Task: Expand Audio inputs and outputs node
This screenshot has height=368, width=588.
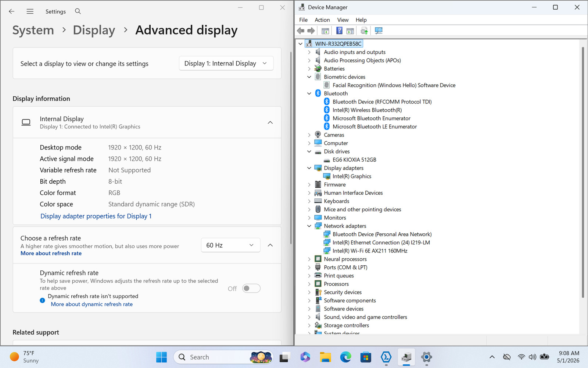Action: (309, 52)
